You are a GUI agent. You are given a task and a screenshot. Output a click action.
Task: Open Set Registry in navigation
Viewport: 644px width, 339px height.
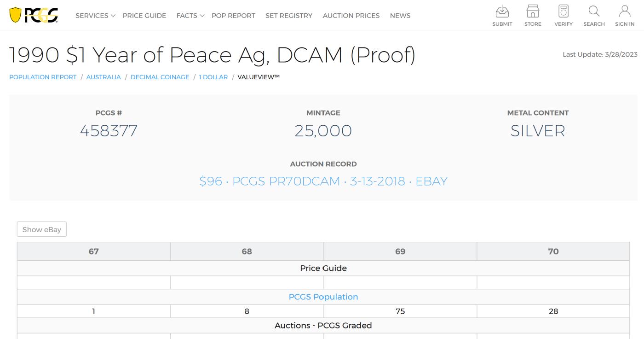point(289,16)
